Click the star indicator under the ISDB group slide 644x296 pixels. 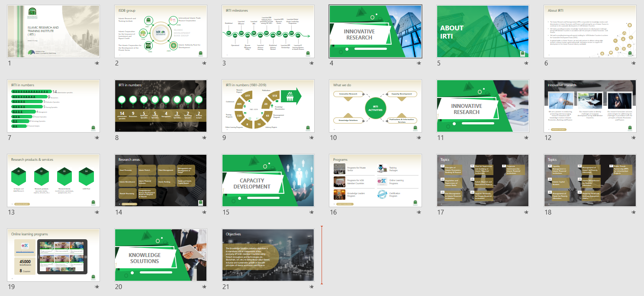click(203, 64)
